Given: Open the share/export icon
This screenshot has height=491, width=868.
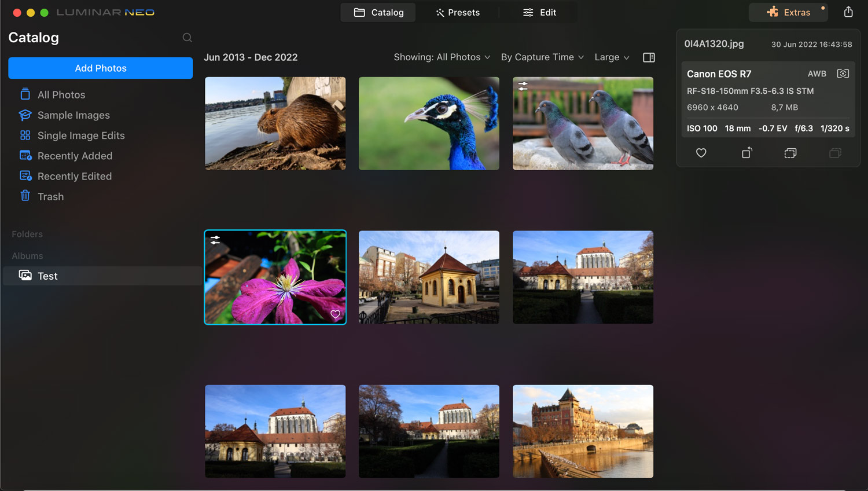Looking at the screenshot, I should (x=848, y=12).
